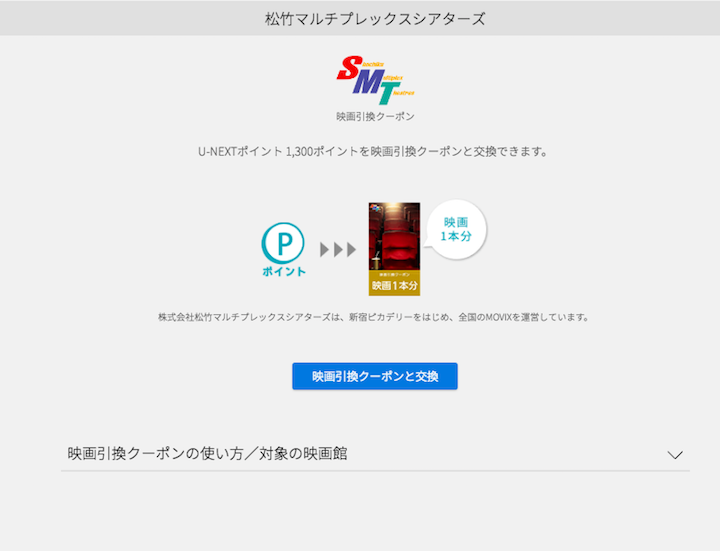
Task: Click the red S letter in logo
Action: tap(351, 69)
